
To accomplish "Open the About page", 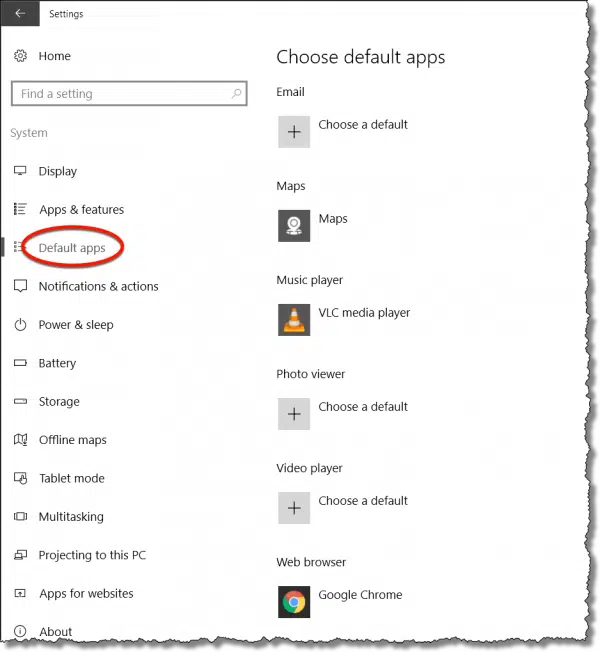I will (x=56, y=632).
